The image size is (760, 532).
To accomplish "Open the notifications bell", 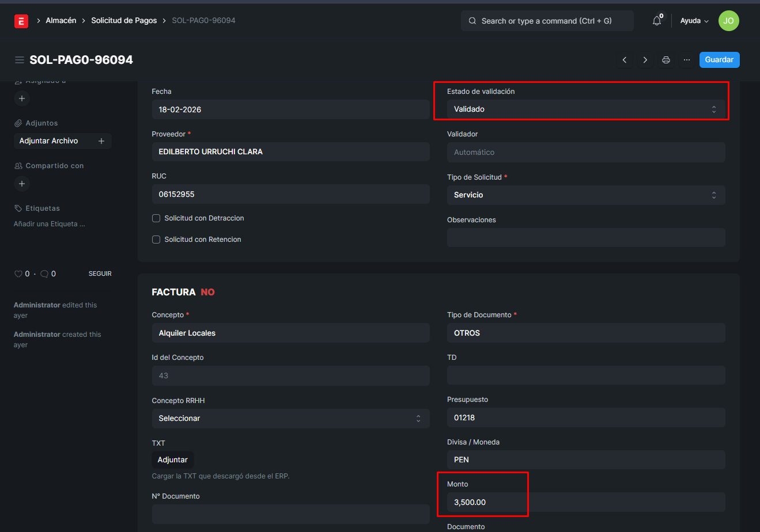I will point(657,21).
